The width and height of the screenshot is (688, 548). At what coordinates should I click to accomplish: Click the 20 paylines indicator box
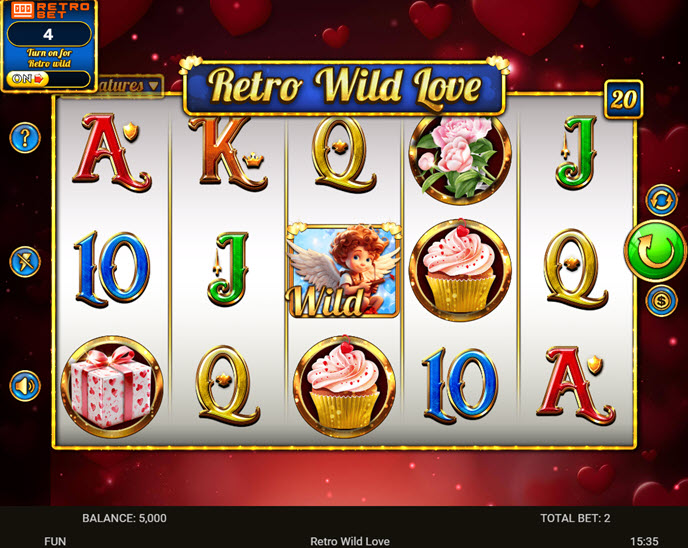click(623, 99)
